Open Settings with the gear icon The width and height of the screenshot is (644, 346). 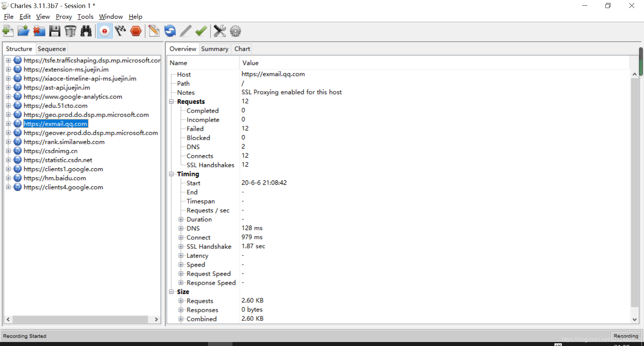tap(235, 31)
